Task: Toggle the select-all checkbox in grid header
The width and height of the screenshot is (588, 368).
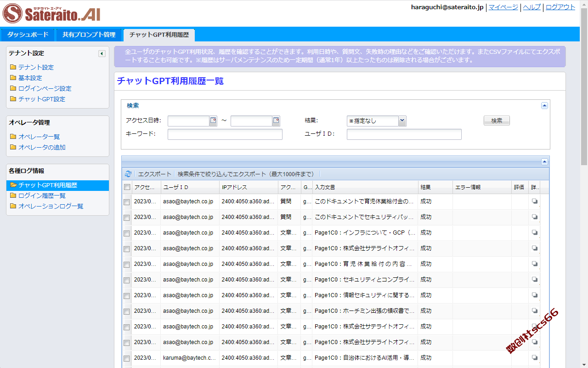Action: 127,187
